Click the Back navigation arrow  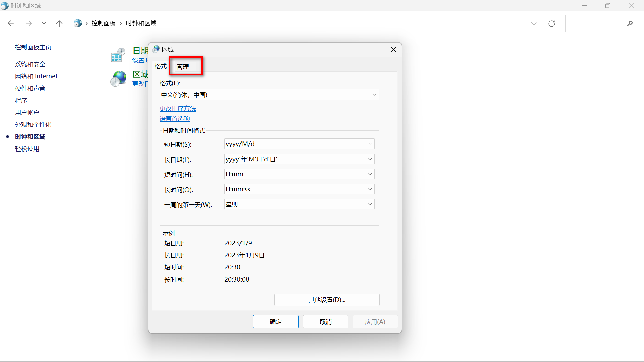pyautogui.click(x=11, y=23)
